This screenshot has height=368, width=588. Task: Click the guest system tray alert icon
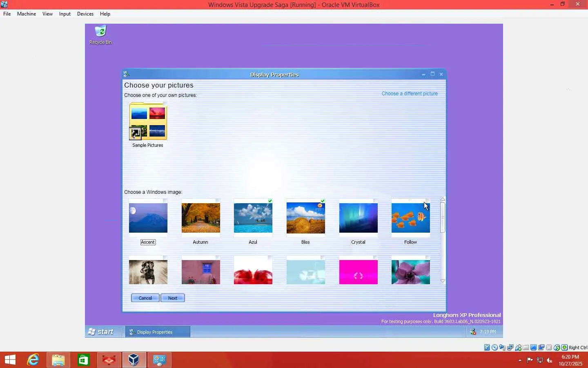473,332
